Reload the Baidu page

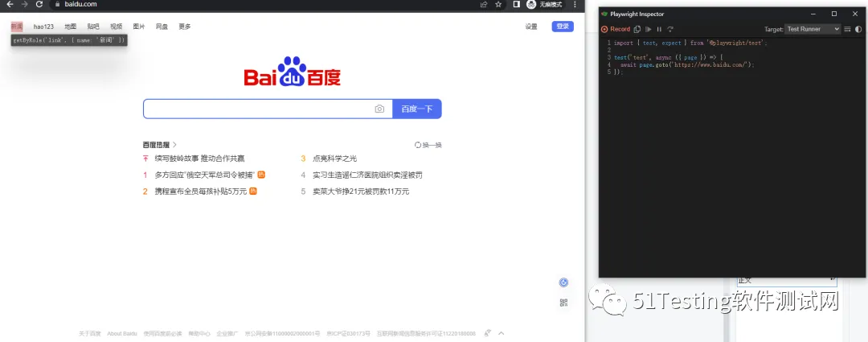(39, 4)
